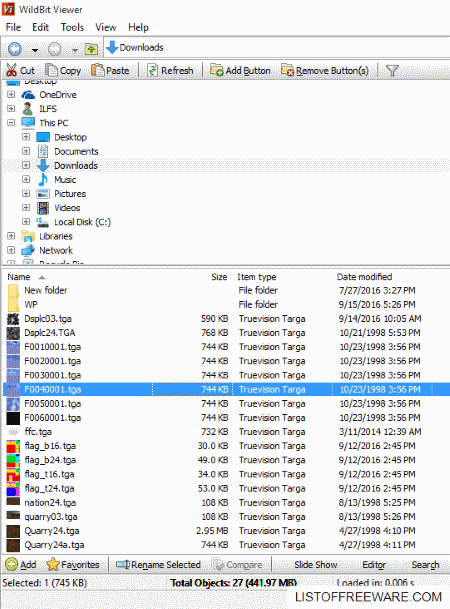This screenshot has width=450, height=609.
Task: Click the Copy toolbar button
Action: (x=63, y=70)
